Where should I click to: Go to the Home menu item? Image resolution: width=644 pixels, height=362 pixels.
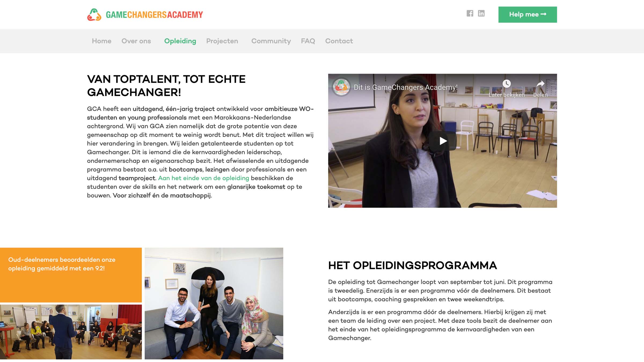101,41
